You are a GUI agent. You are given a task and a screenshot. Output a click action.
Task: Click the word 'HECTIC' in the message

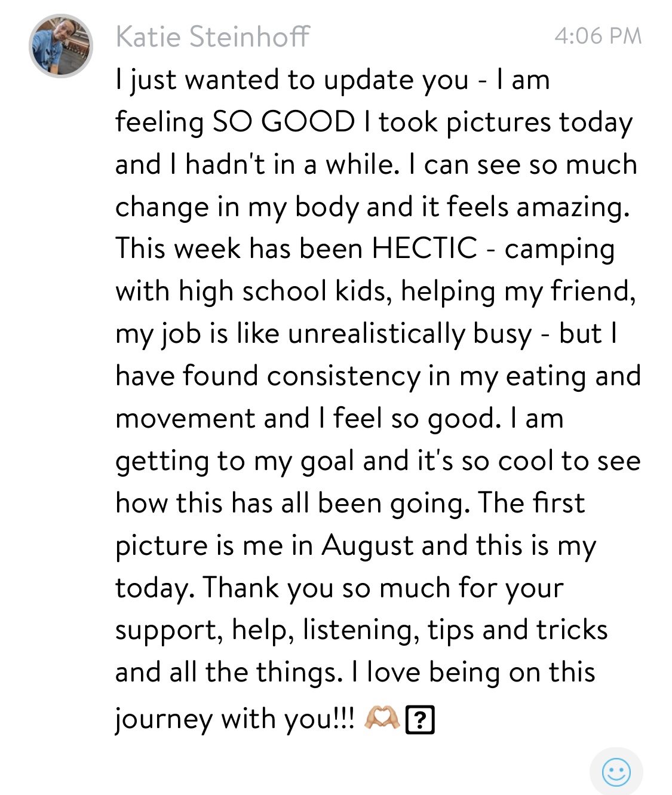(x=424, y=248)
